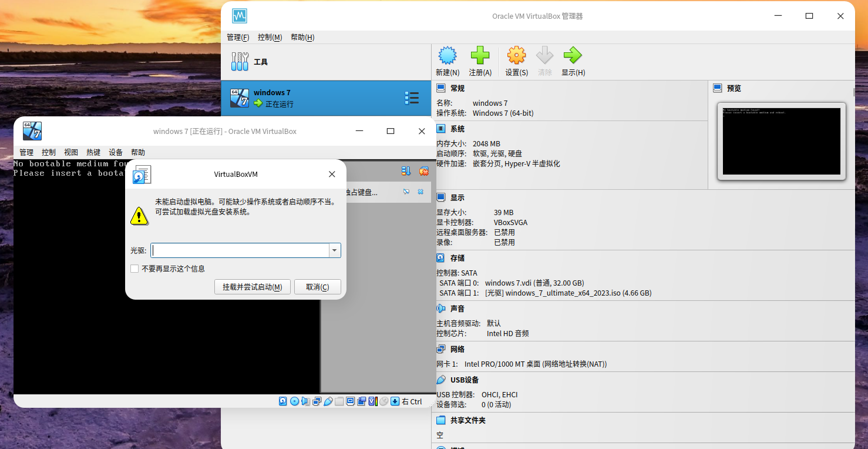868x449 pixels.
Task: Click the keyboard capture arrow indicator in status bar
Action: pyautogui.click(x=395, y=401)
